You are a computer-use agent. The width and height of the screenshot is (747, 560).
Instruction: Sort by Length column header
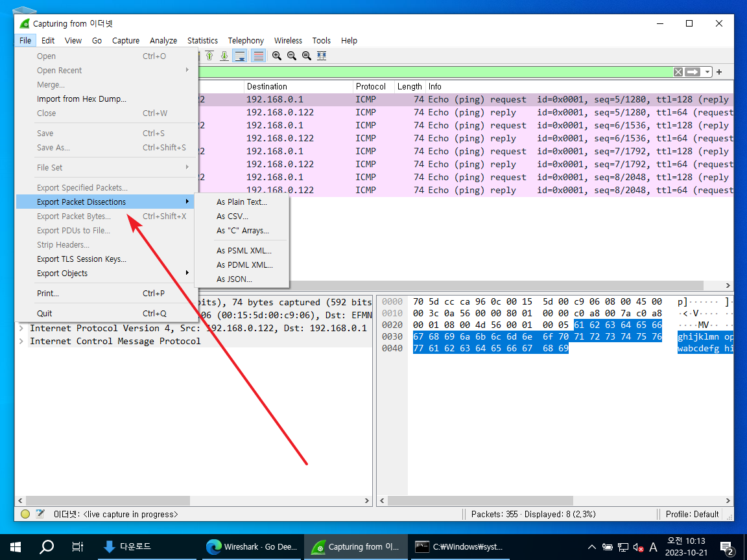tap(410, 87)
